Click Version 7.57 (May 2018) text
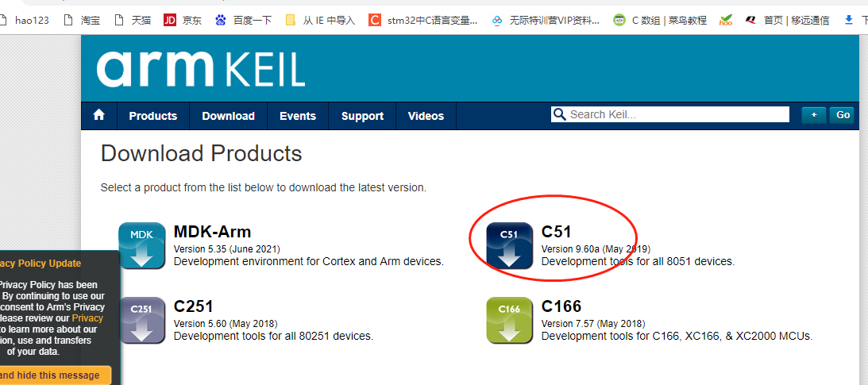Viewport: 868px width, 385px height. [593, 323]
